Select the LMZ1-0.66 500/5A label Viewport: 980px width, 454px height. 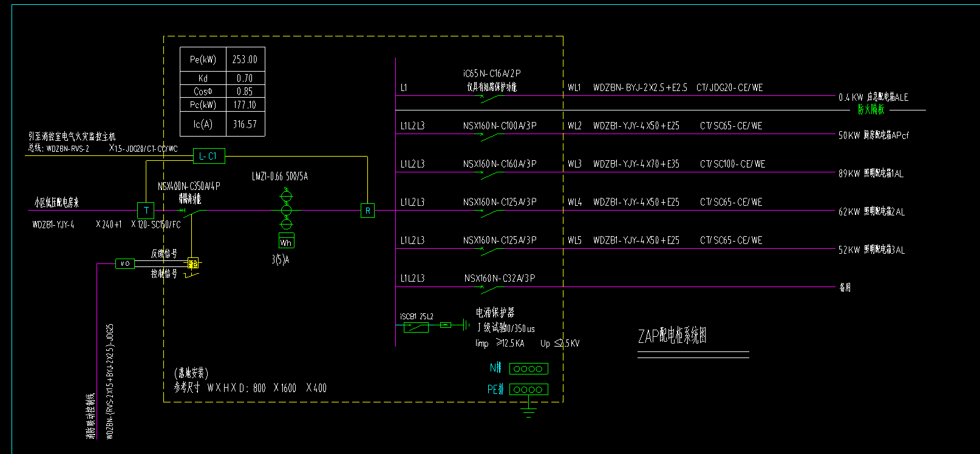[280, 177]
